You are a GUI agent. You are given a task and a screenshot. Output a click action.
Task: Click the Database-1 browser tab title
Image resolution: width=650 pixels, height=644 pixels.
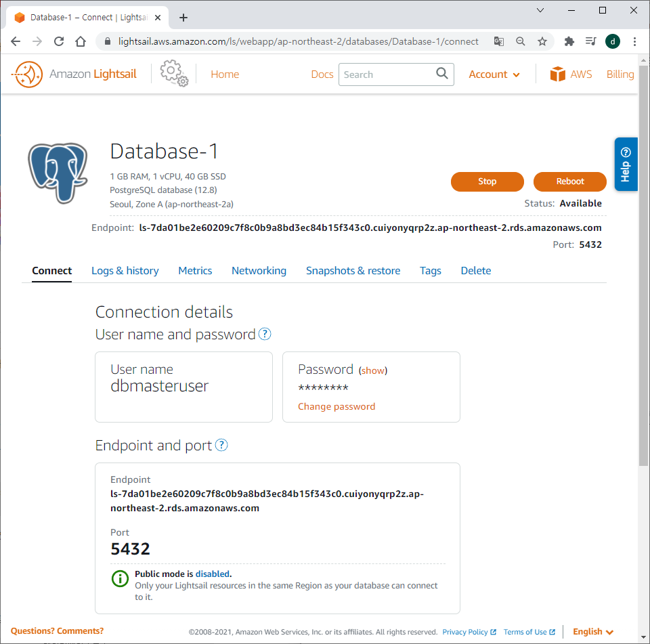click(x=89, y=18)
